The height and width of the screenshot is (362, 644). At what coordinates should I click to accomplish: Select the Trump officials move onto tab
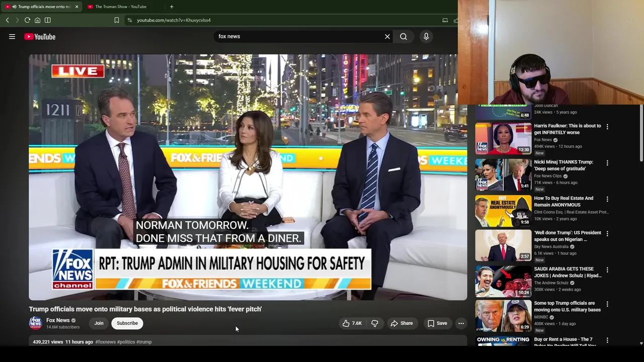click(40, 7)
